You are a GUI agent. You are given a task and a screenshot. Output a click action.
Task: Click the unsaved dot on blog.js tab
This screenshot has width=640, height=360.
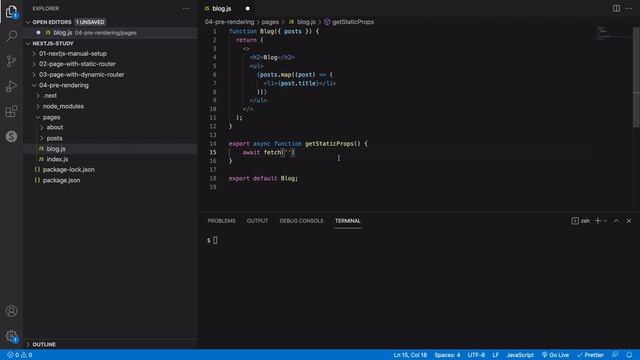point(247,9)
